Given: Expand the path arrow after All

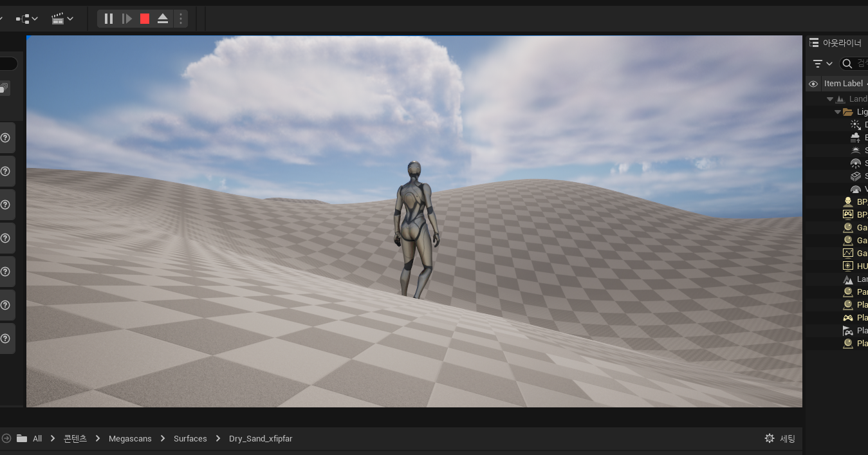Looking at the screenshot, I should click(x=53, y=438).
